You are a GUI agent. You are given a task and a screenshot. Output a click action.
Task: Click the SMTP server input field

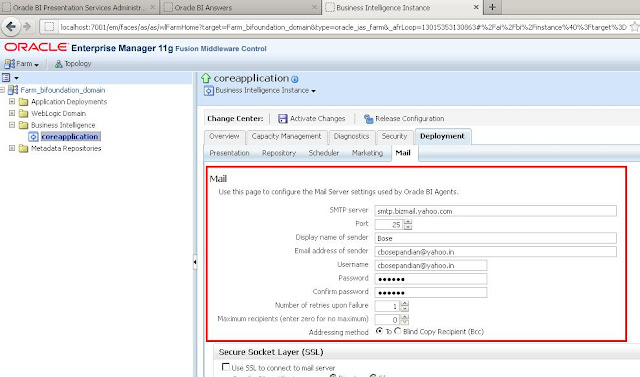(x=496, y=211)
